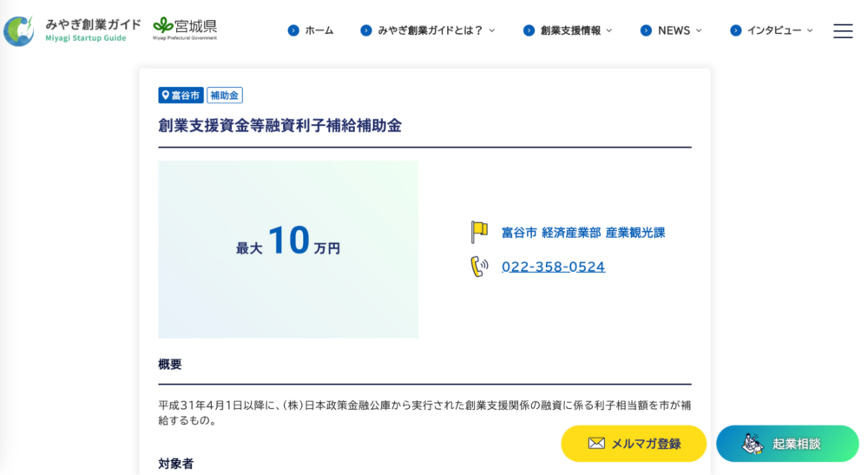Select the 補助金 category tag
Screen dimensions: 868x475
click(225, 96)
